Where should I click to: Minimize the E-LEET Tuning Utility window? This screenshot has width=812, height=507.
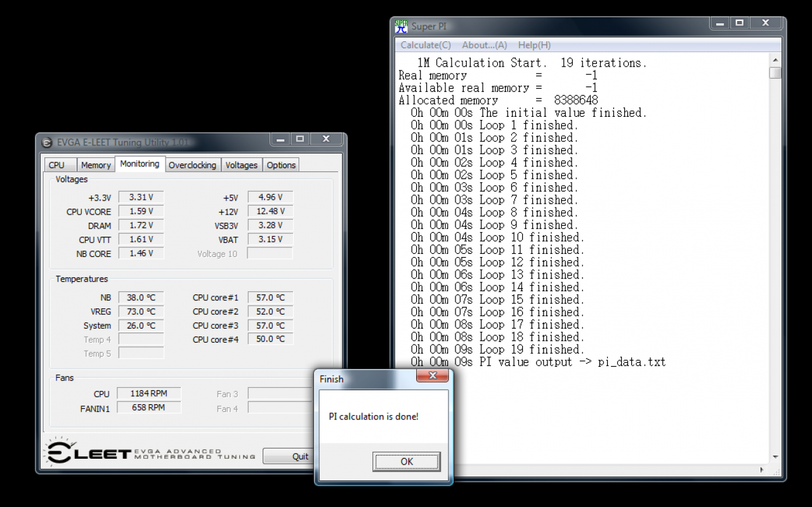(x=280, y=139)
